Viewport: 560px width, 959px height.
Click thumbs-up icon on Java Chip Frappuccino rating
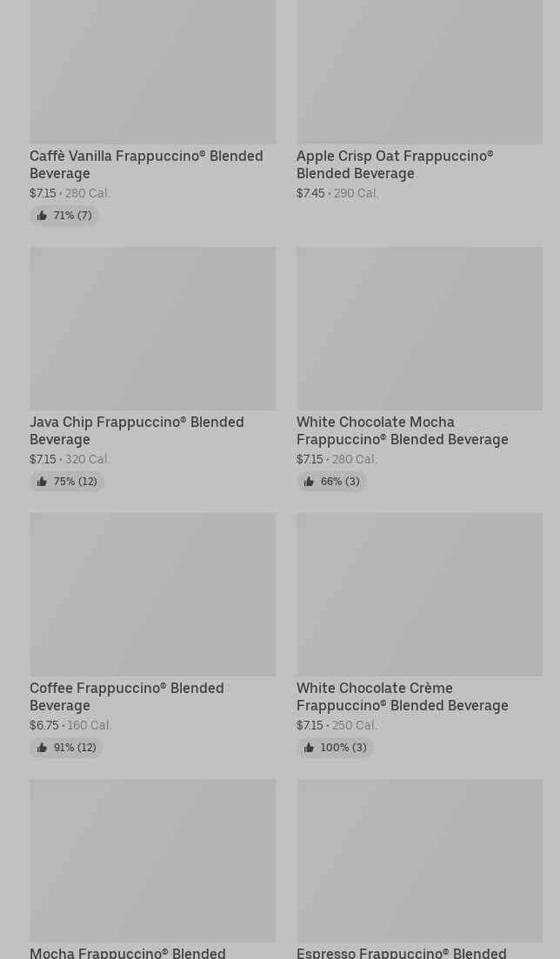point(42,482)
